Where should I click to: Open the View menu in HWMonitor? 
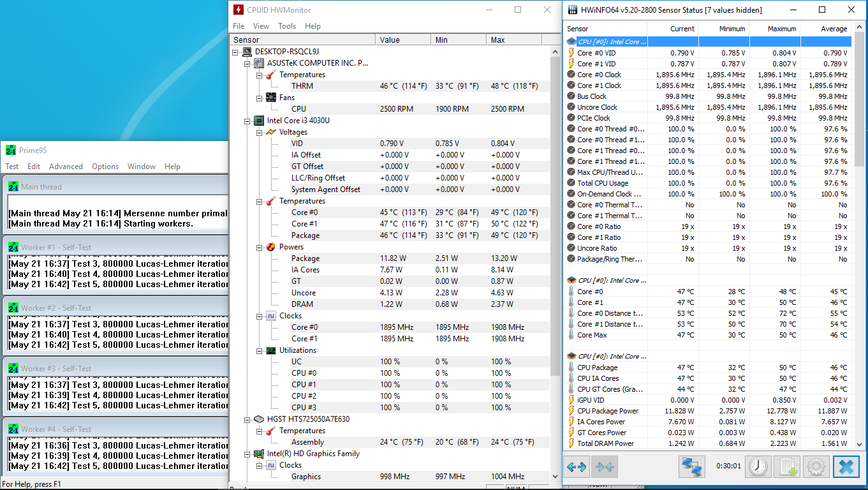pos(261,26)
